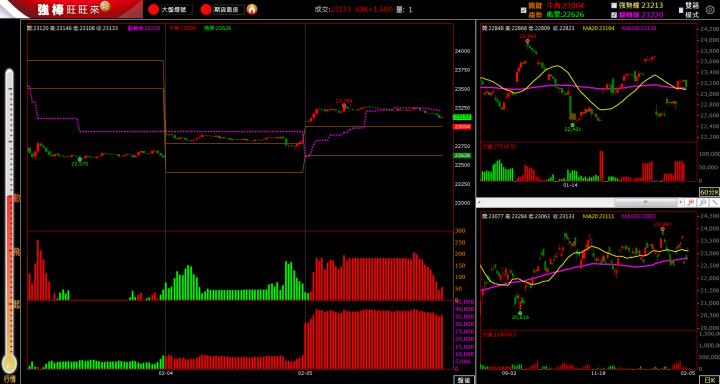The image size is (720, 384).
Task: Click the scrollbar right arrow
Action: [x=681, y=202]
